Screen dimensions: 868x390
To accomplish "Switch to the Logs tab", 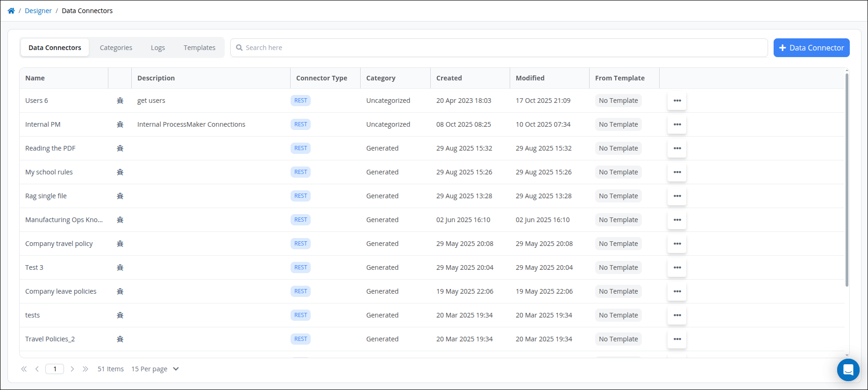I will click(x=158, y=48).
